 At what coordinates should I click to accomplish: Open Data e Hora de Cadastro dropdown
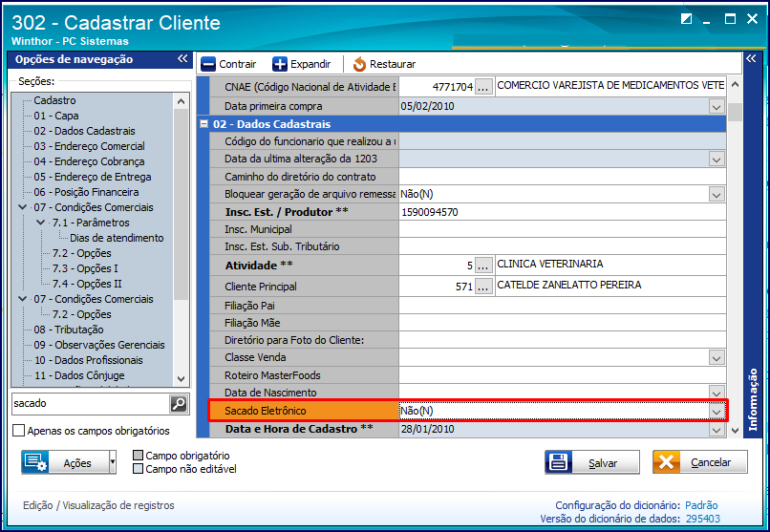coord(717,430)
